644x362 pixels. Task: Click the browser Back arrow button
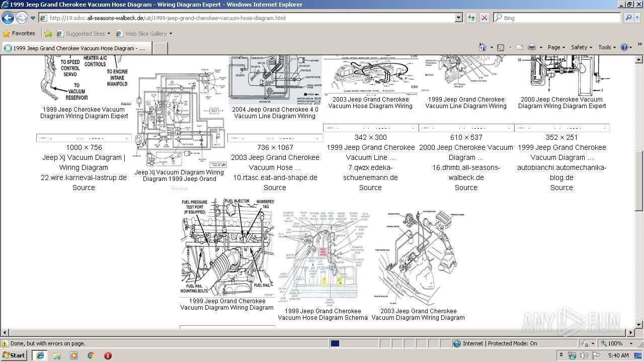[8, 18]
